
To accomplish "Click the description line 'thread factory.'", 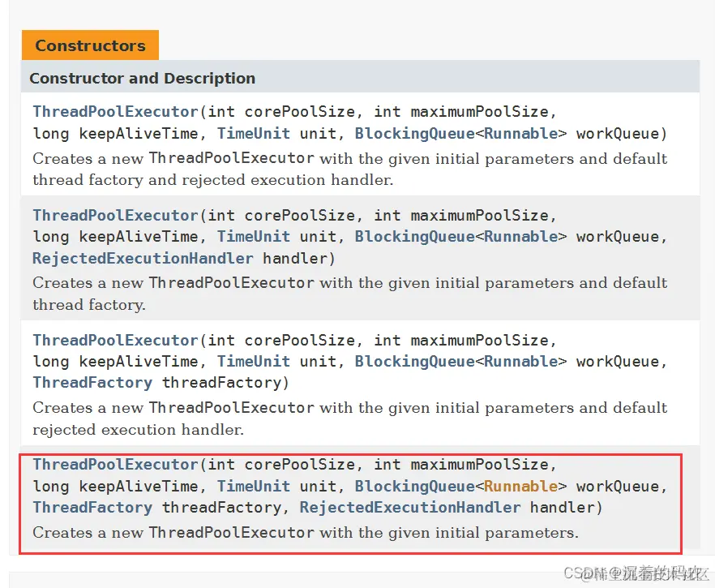I will pyautogui.click(x=89, y=305).
